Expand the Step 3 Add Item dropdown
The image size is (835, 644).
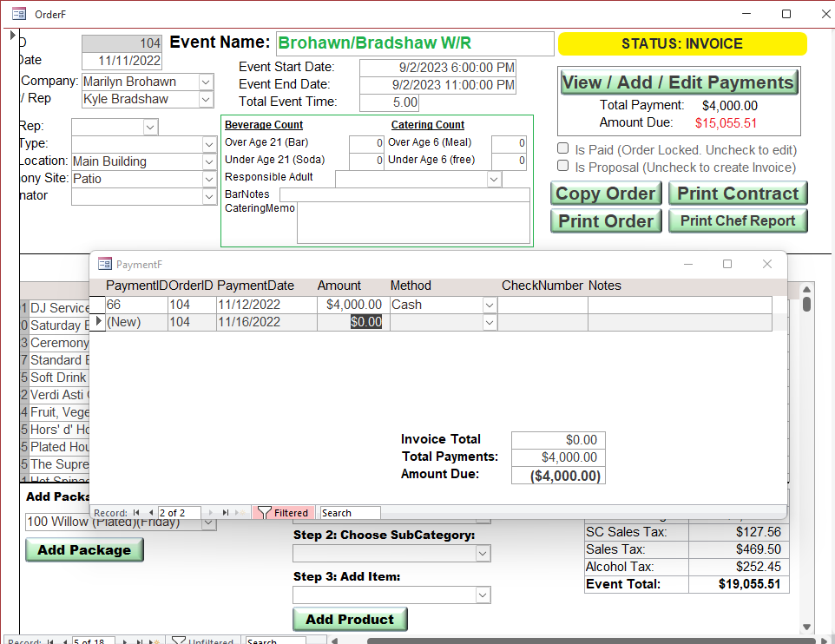483,595
